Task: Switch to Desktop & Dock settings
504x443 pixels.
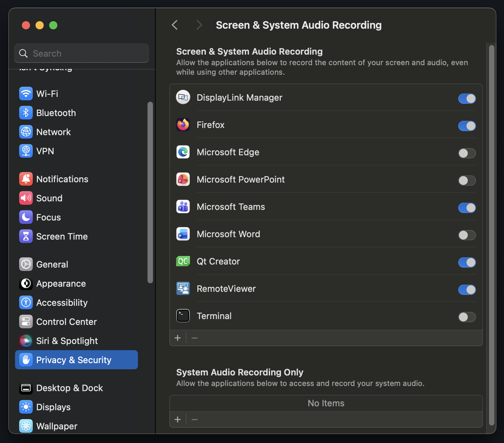Action: tap(69, 388)
